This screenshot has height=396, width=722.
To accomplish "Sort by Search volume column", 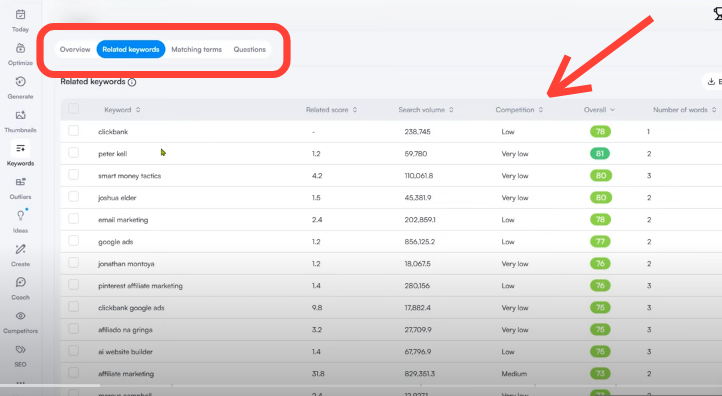I will click(426, 110).
